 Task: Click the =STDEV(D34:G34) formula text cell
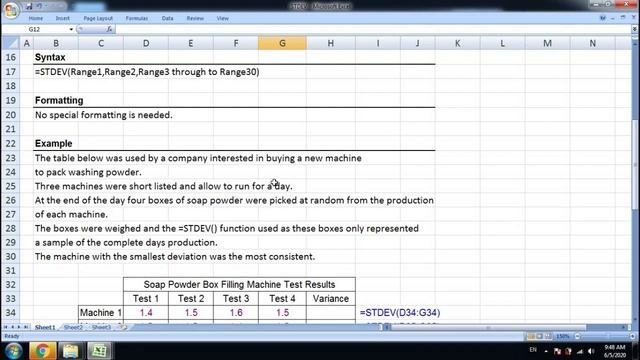click(x=400, y=313)
